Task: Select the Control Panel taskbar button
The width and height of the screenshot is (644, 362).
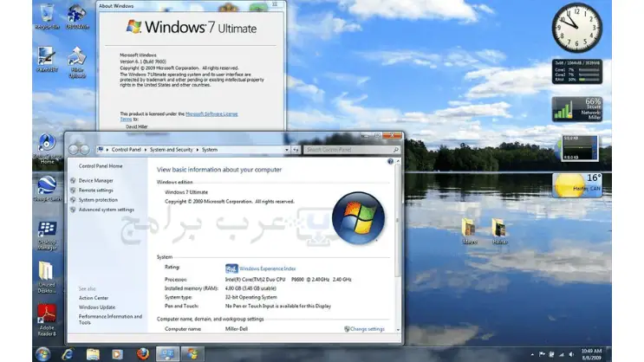Action: [167, 354]
